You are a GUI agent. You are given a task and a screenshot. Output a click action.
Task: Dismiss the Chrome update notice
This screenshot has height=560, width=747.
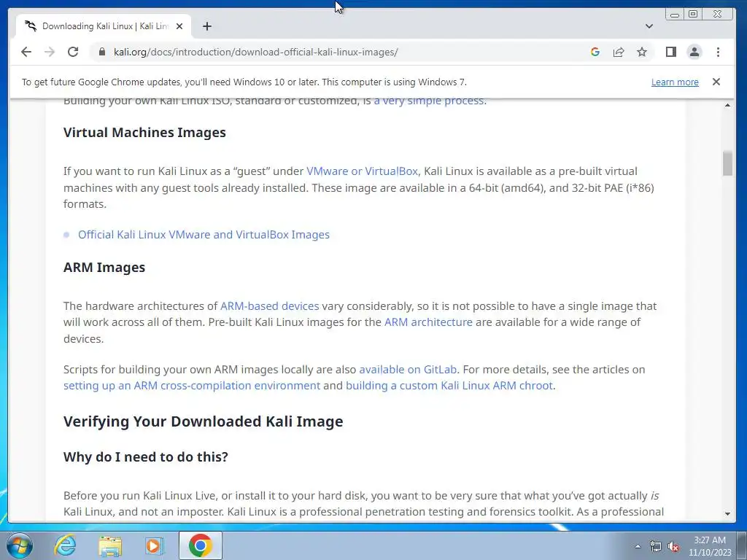click(716, 82)
